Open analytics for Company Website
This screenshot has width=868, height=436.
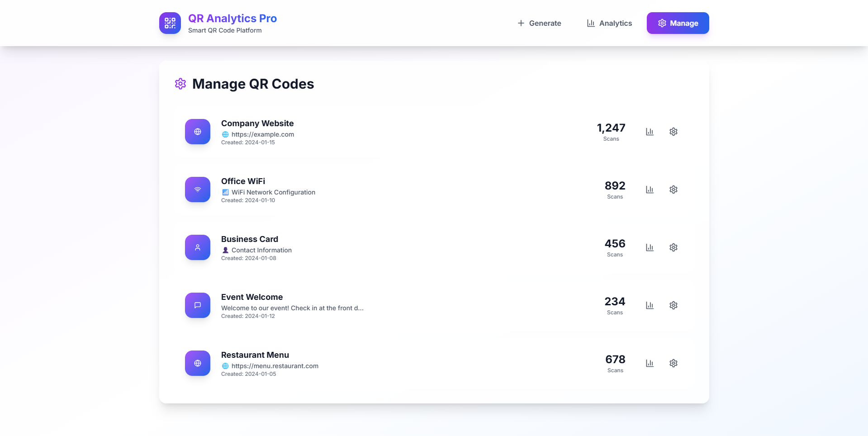(650, 132)
